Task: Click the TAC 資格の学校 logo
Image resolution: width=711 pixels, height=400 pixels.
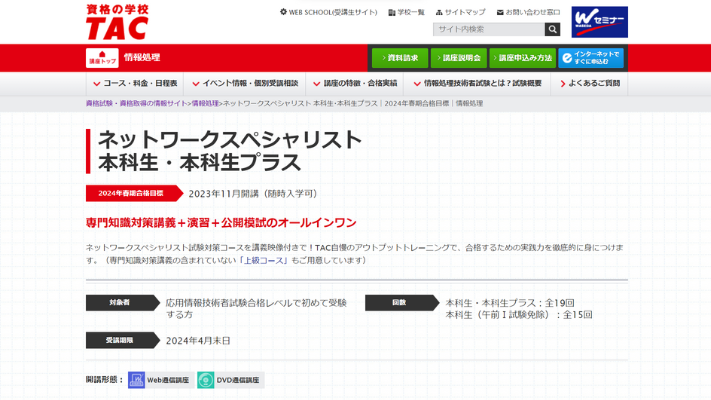Action: [117, 20]
